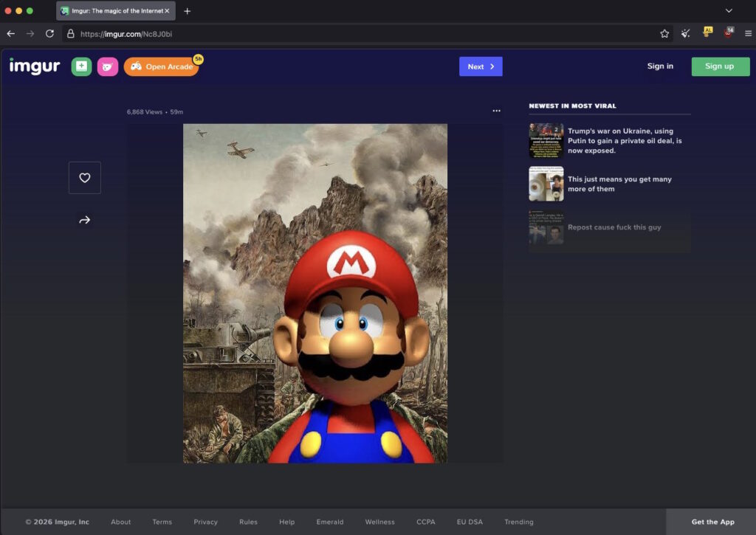Open 'This just means you get many more' title

coord(619,184)
